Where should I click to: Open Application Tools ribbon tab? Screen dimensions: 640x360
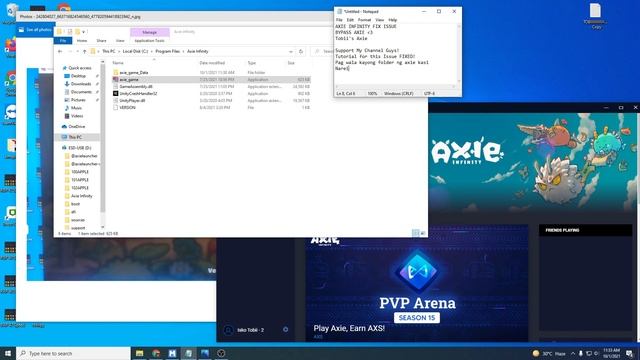pyautogui.click(x=149, y=40)
